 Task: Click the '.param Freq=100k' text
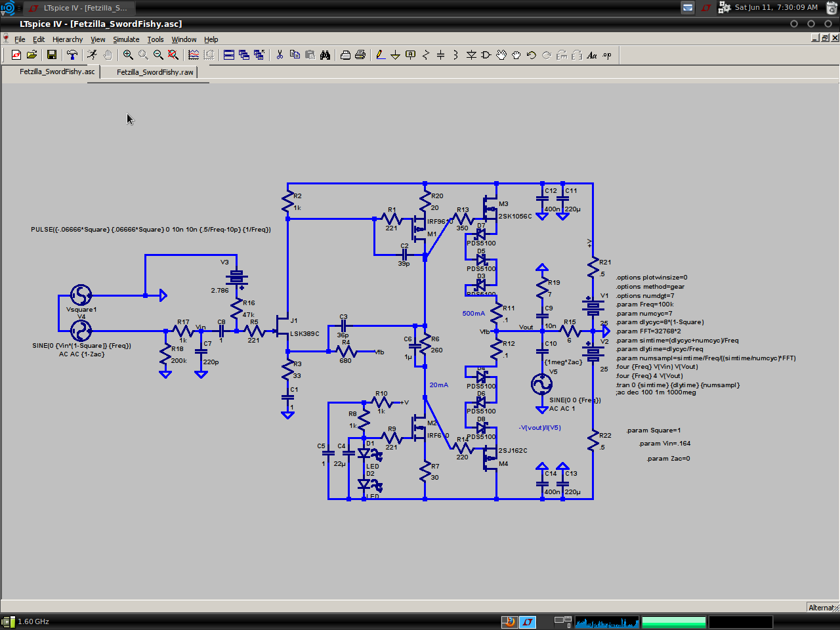coord(644,304)
